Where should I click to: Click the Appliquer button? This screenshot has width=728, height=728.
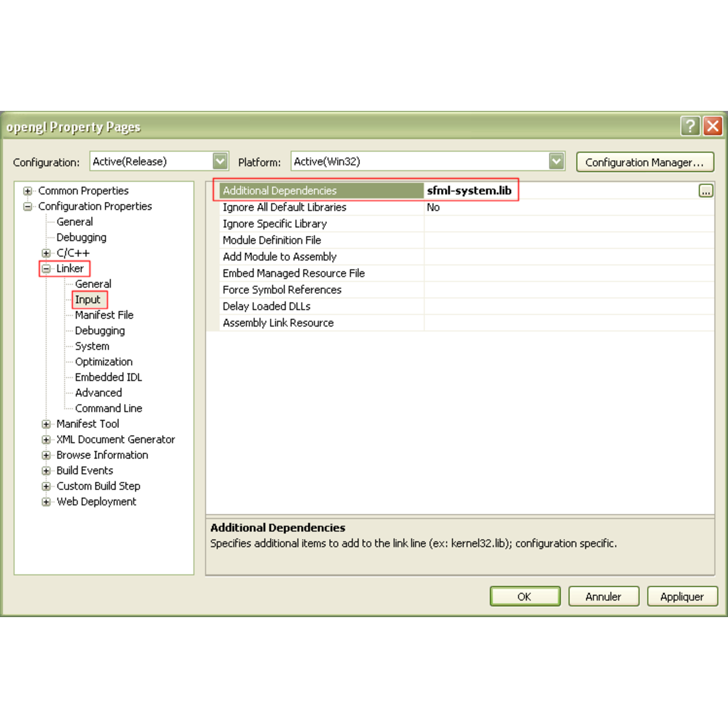click(682, 597)
